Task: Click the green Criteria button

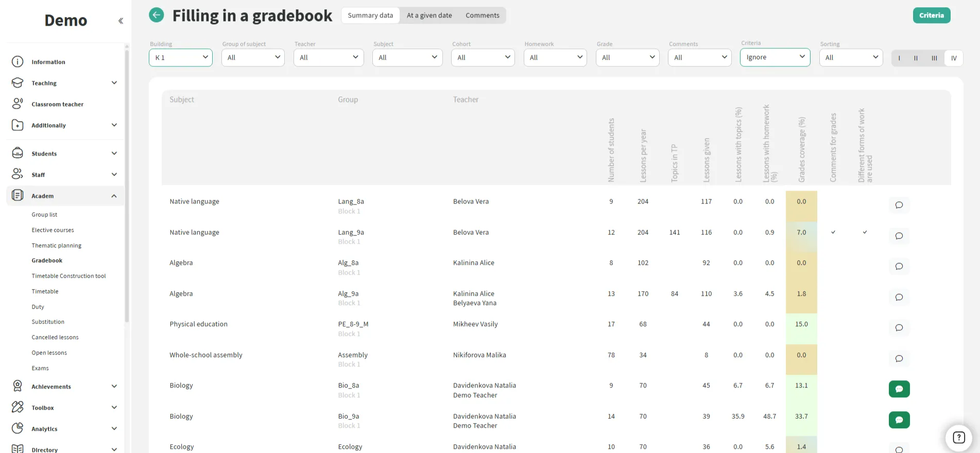Action: click(931, 15)
